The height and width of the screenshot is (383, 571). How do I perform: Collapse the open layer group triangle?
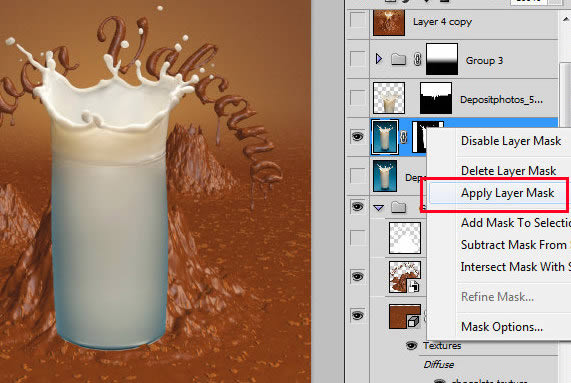(x=379, y=208)
